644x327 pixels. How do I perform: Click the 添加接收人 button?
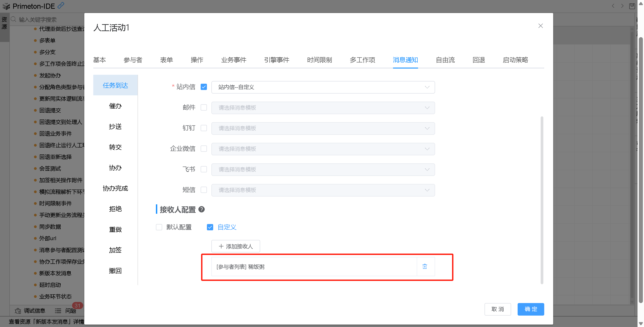coord(236,246)
